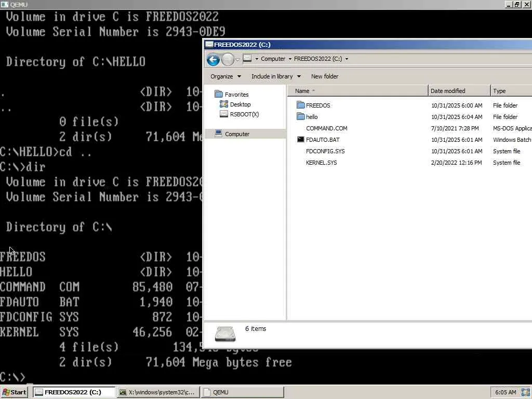532x399 pixels.
Task: Click the System file type of KERNEL.SYS
Action: tap(507, 163)
